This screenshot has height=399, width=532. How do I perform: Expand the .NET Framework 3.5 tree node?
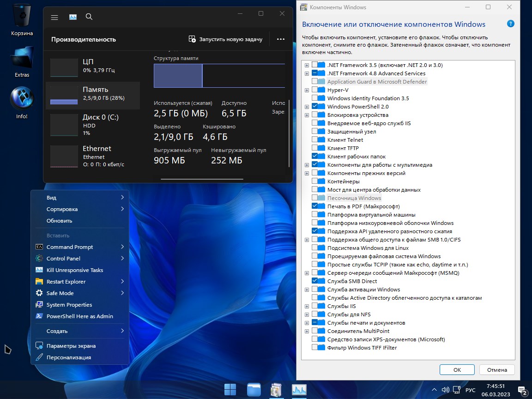307,65
